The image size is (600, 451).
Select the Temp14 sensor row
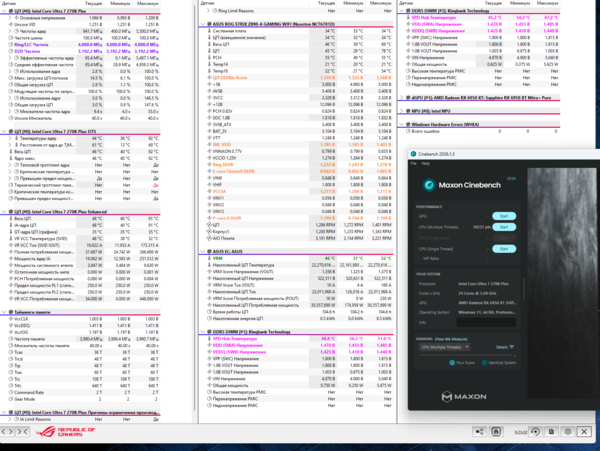pos(296,64)
